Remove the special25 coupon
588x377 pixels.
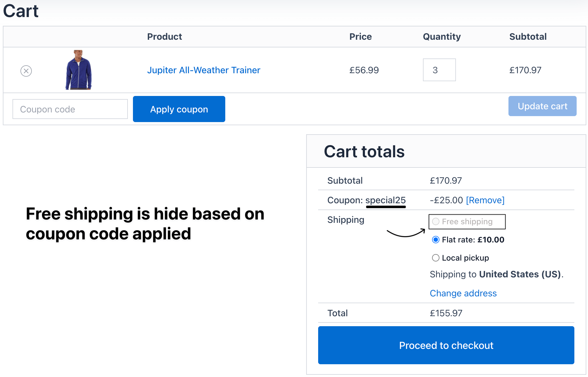point(485,200)
